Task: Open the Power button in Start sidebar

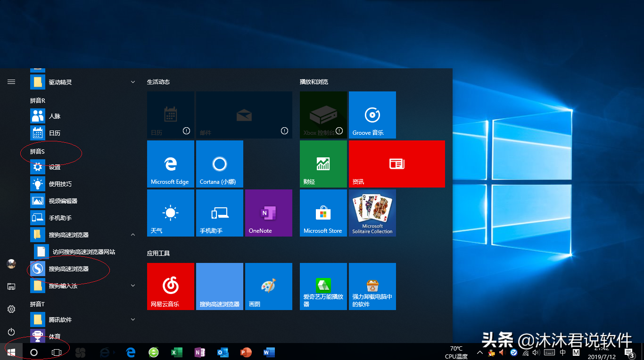Action: (x=11, y=332)
